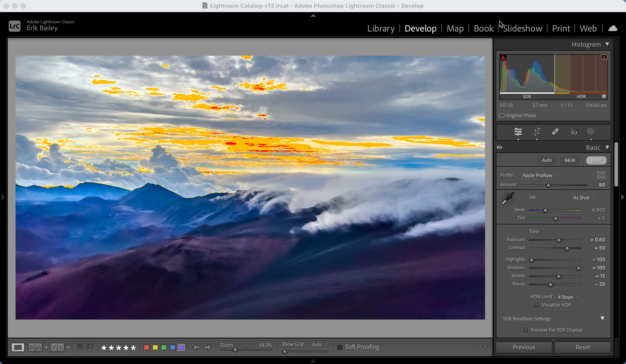Open the HDR Limit 4 Stops dropdown
The image size is (626, 364).
568,297
